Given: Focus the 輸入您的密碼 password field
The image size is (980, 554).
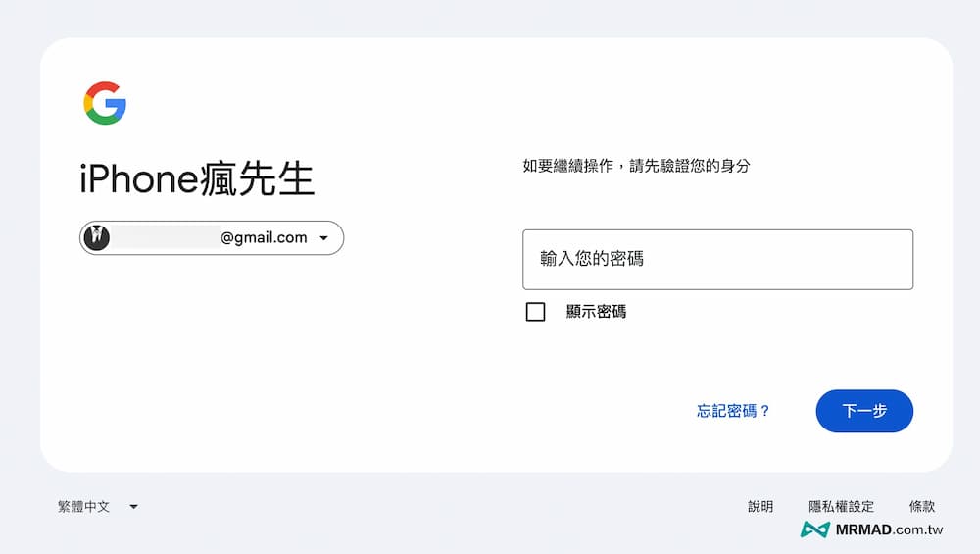Looking at the screenshot, I should pos(717,260).
